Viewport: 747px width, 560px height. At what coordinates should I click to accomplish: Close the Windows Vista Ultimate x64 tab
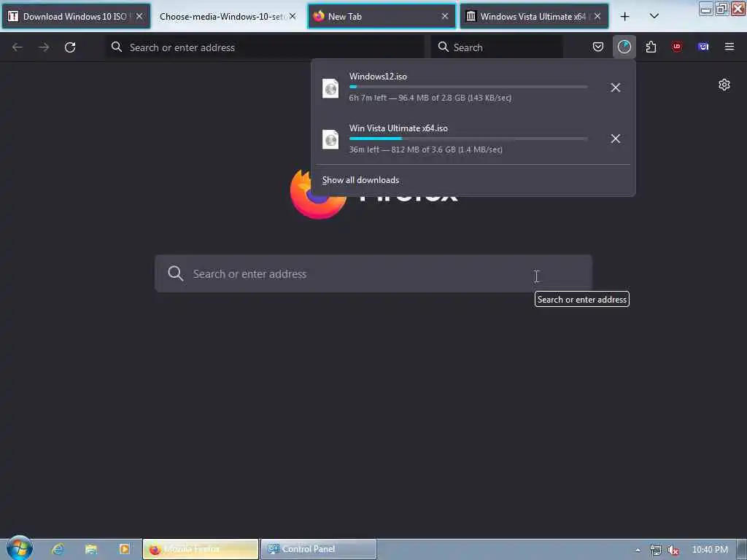pos(597,16)
